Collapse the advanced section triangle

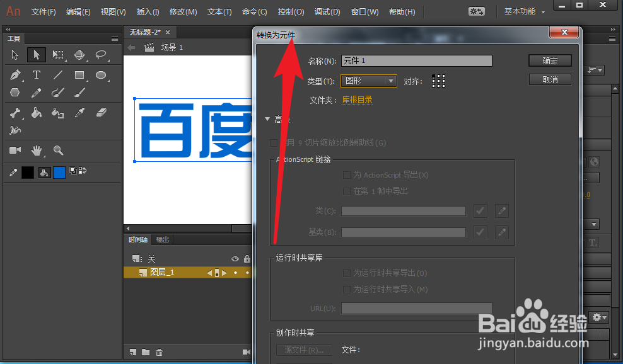click(x=267, y=119)
